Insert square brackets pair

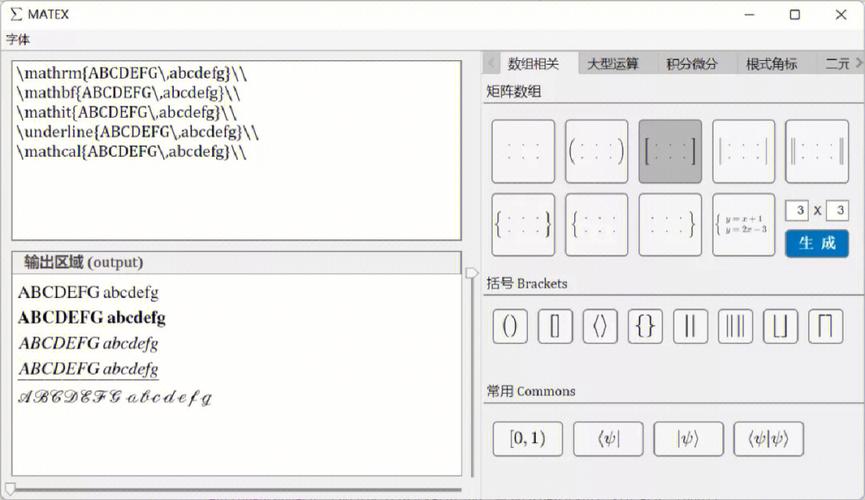[555, 326]
